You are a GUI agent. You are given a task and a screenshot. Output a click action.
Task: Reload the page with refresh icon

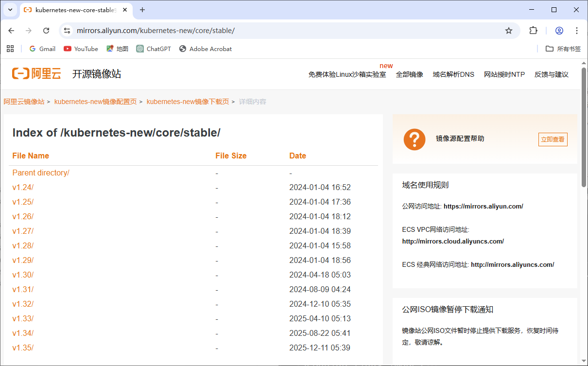46,31
